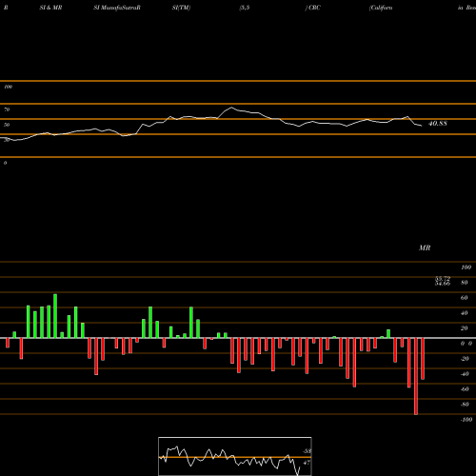Click the '(Californ' title text
The width and height of the screenshot is (476, 476).
pyautogui.click(x=381, y=8)
